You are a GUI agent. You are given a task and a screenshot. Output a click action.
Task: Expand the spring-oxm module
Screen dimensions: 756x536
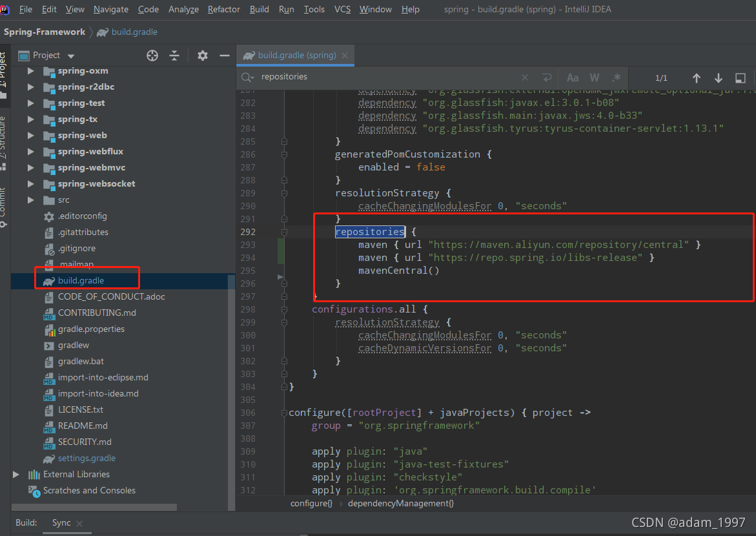[x=31, y=71]
